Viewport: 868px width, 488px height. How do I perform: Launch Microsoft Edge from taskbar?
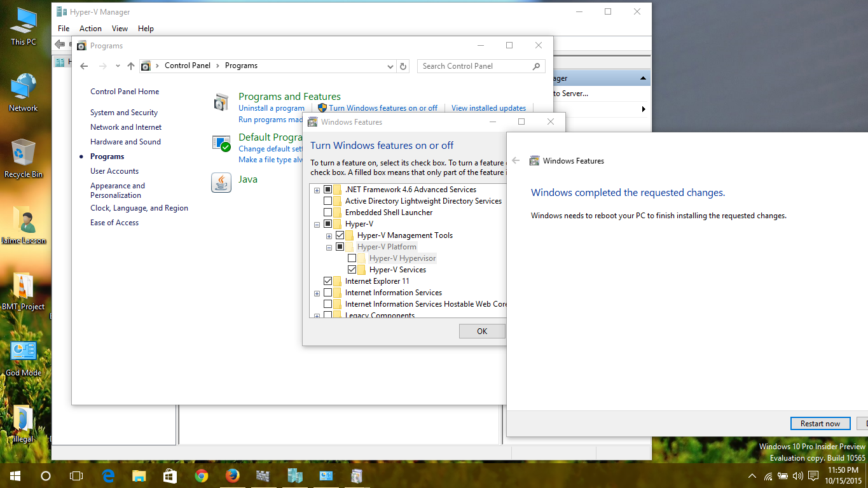[x=108, y=475]
